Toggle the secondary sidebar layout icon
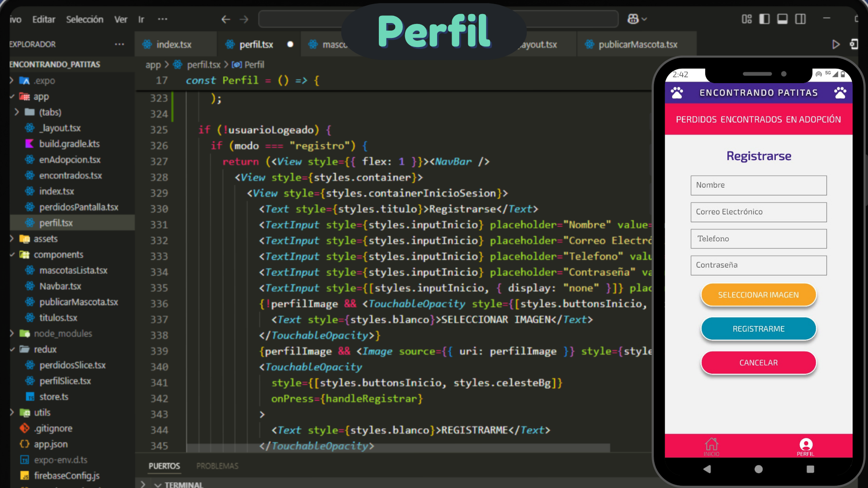The image size is (868, 488). [x=800, y=19]
